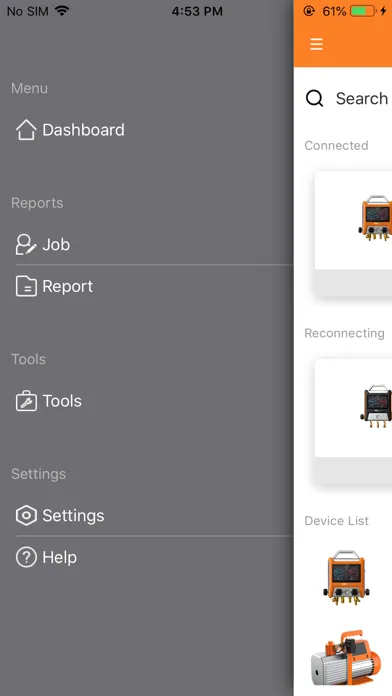This screenshot has width=392, height=696.
Task: Click the Settings hexagon gear icon
Action: [x=26, y=515]
